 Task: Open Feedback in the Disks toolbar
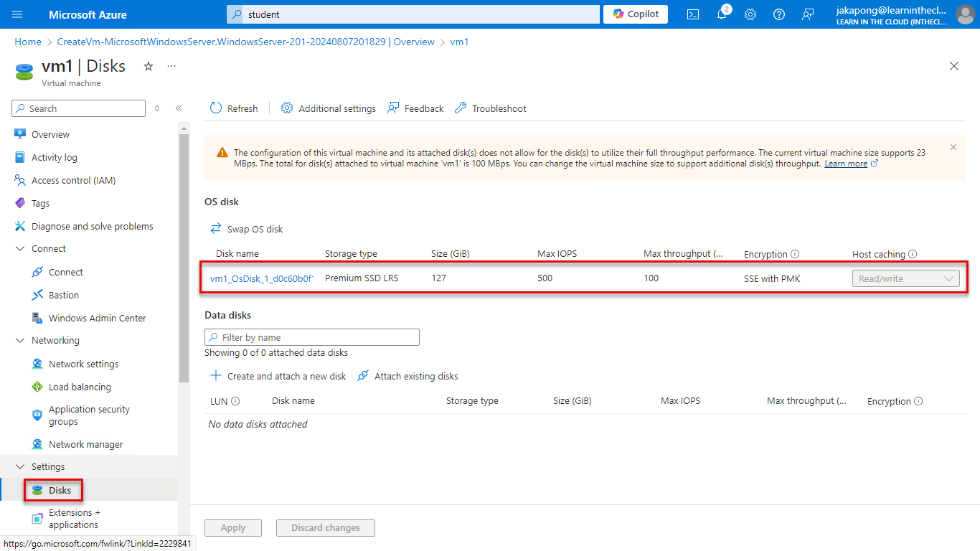click(x=415, y=108)
